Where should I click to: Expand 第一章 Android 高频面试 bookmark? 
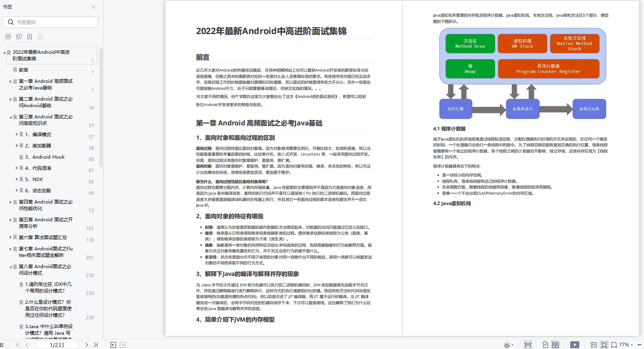[10, 82]
